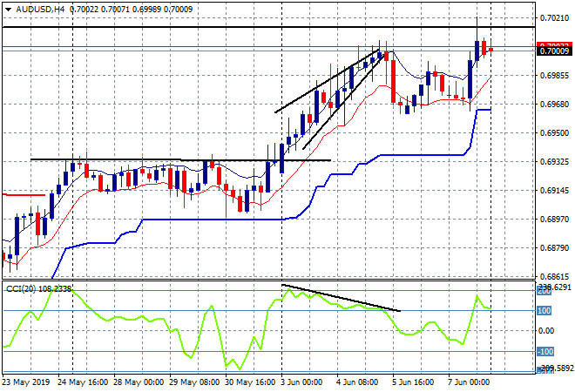Click the 30 May 16:00 time label
The image size is (575, 392).
click(250, 382)
